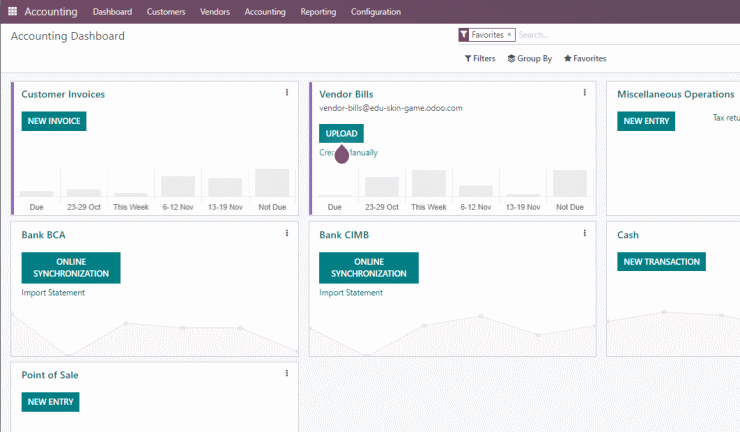
Task: Click Import Statement under Bank CIMB
Action: pyautogui.click(x=351, y=293)
